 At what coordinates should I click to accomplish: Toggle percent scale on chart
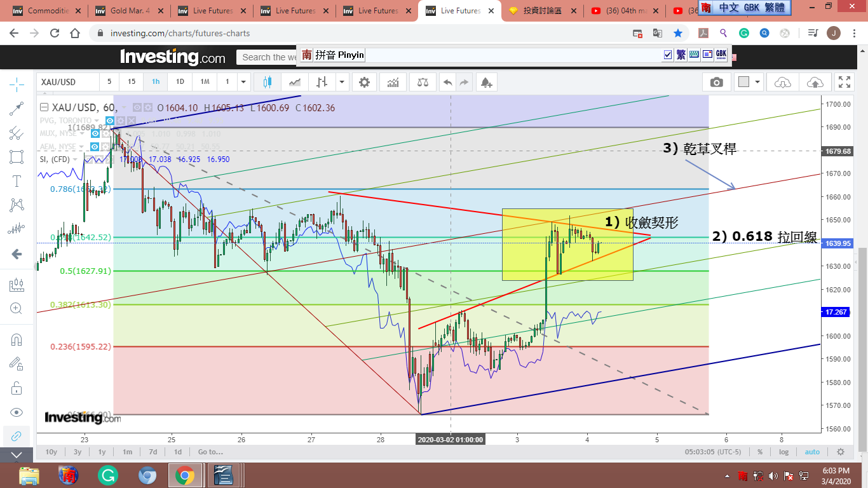760,452
